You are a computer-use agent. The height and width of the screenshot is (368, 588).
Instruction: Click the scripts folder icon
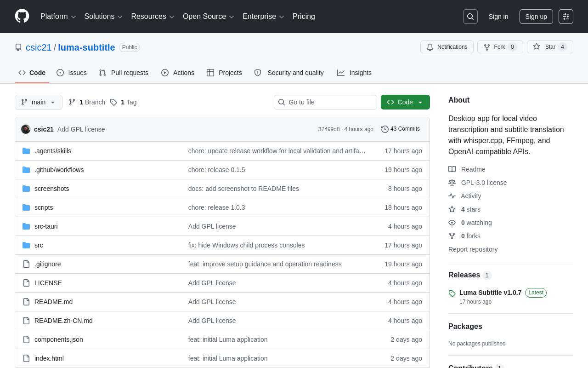pos(26,207)
